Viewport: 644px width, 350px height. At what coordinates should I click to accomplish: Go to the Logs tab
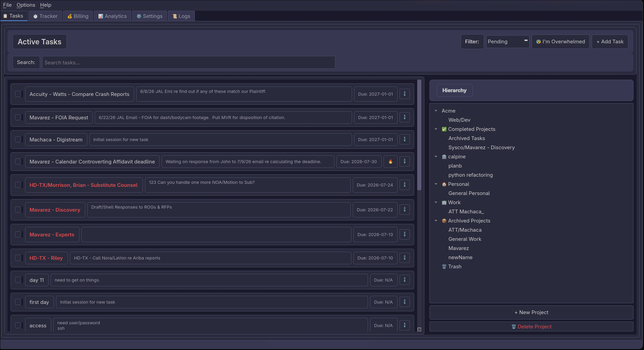(181, 16)
